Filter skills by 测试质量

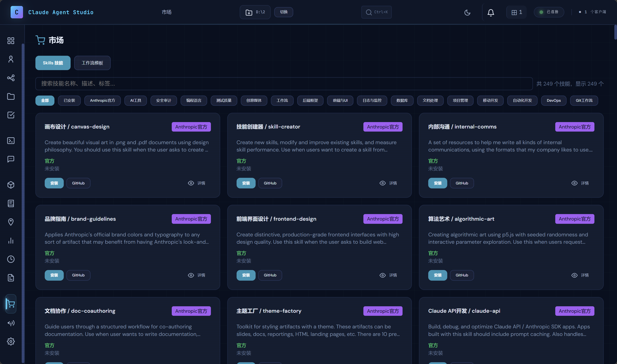pos(224,101)
